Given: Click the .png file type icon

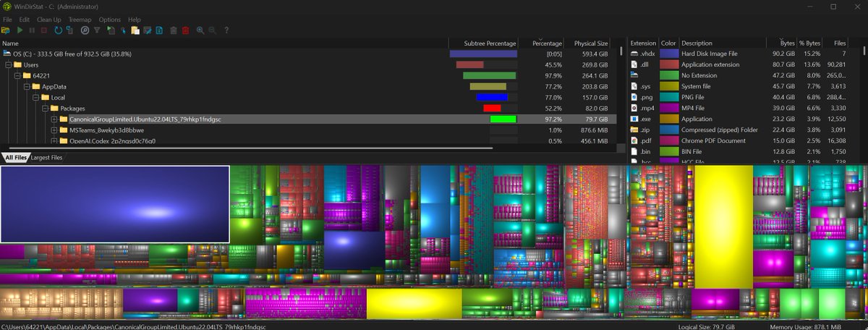Looking at the screenshot, I should coord(634,97).
